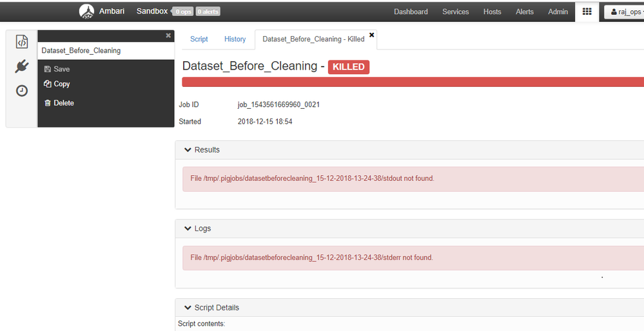
Task: Open the Services menu
Action: [x=455, y=12]
